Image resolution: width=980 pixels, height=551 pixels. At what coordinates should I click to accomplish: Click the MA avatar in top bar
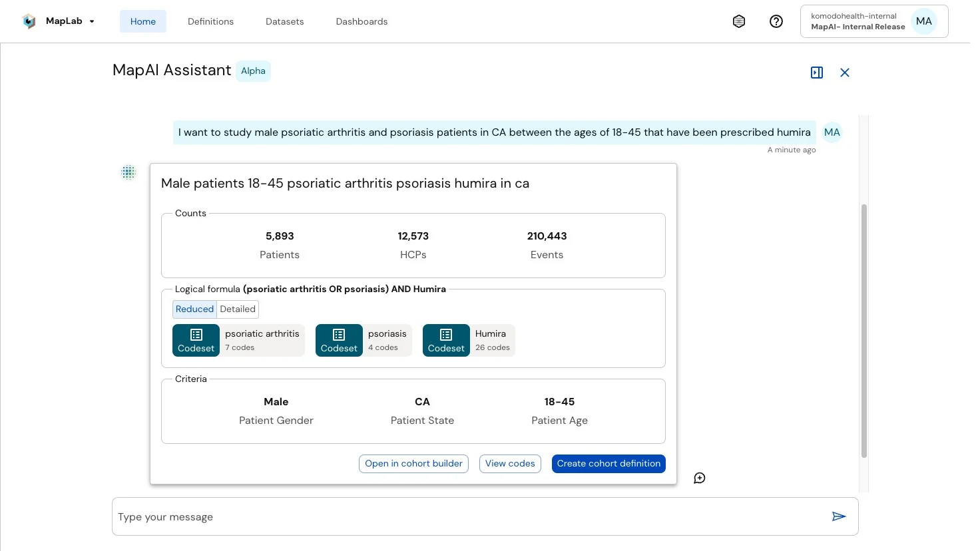point(924,21)
